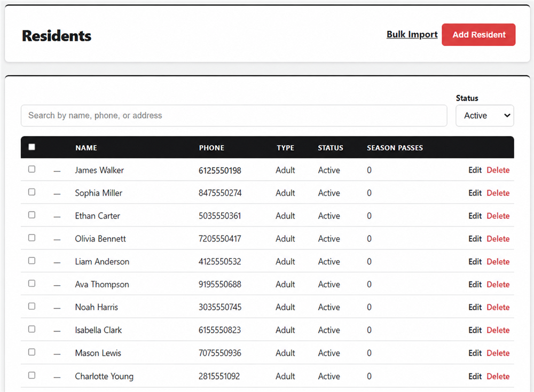
Task: Click phone number 4125550532
Action: pyautogui.click(x=219, y=261)
